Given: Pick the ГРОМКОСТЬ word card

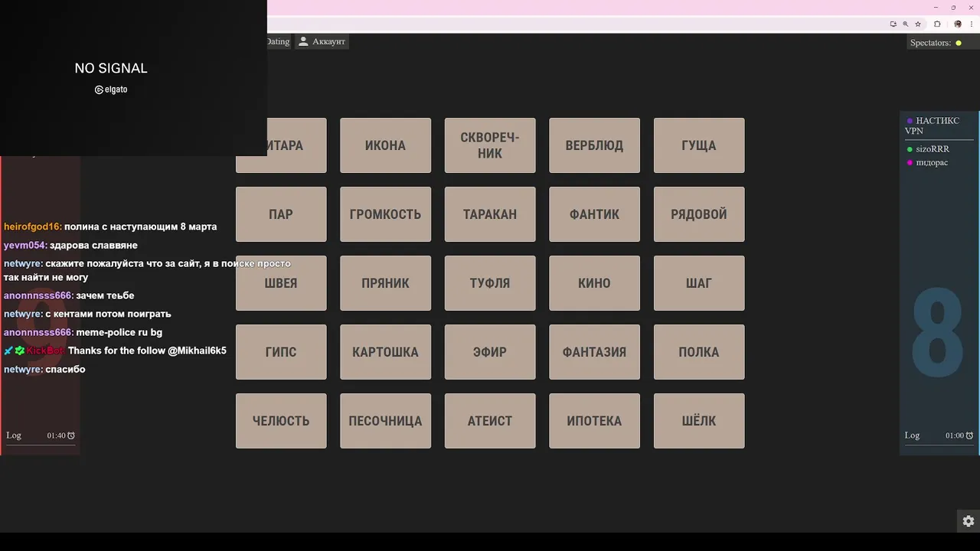Looking at the screenshot, I should click(x=385, y=214).
